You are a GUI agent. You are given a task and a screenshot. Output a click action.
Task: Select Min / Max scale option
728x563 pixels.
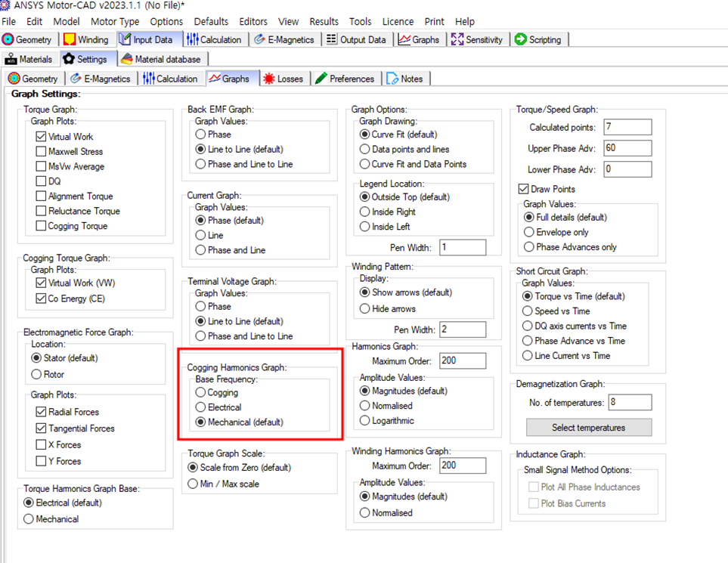tap(193, 484)
